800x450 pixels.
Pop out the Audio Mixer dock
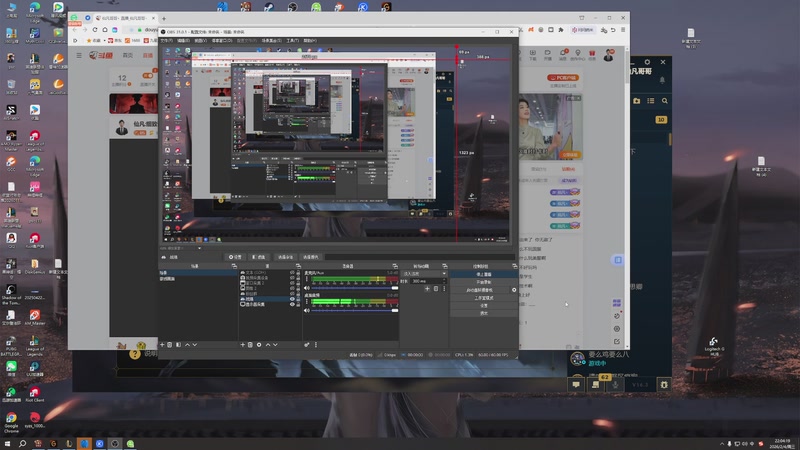pos(395,266)
